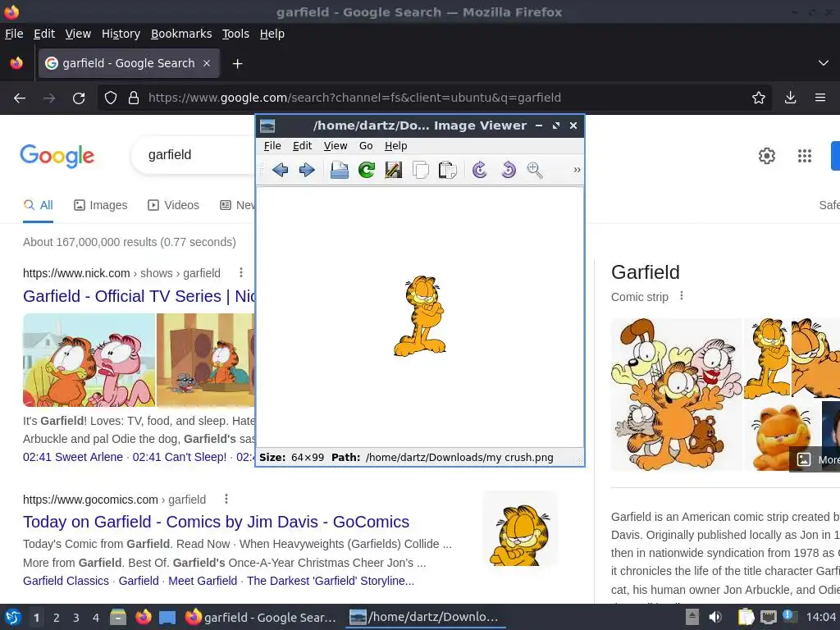The width and height of the screenshot is (840, 630).
Task: Click the Garfield Classics sitelink
Action: pyautogui.click(x=66, y=581)
